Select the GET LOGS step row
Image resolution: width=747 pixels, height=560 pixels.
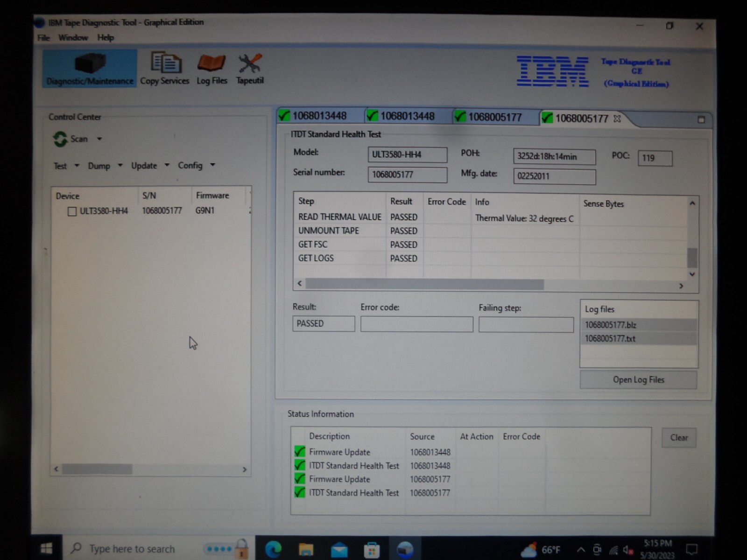tap(490, 258)
